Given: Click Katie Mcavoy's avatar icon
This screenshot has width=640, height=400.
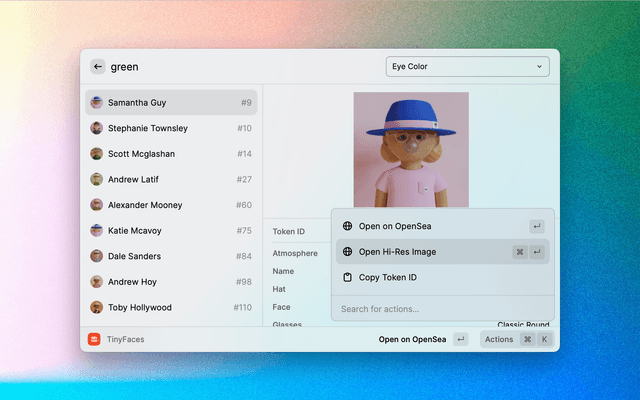Looking at the screenshot, I should coord(97,230).
